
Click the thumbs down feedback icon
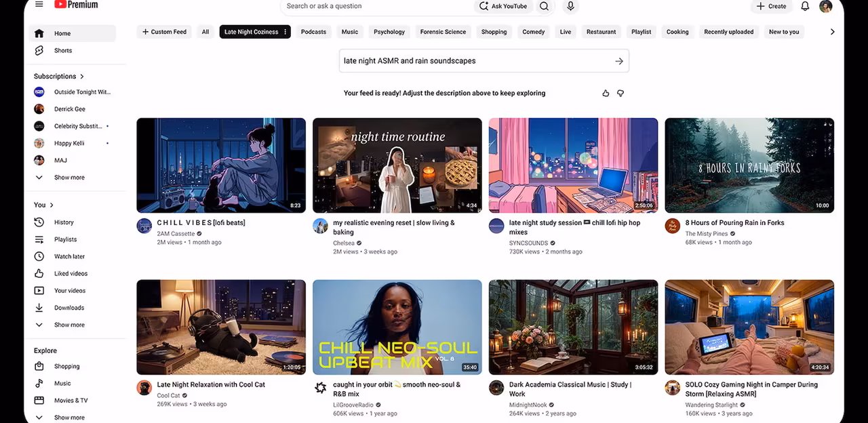click(620, 94)
